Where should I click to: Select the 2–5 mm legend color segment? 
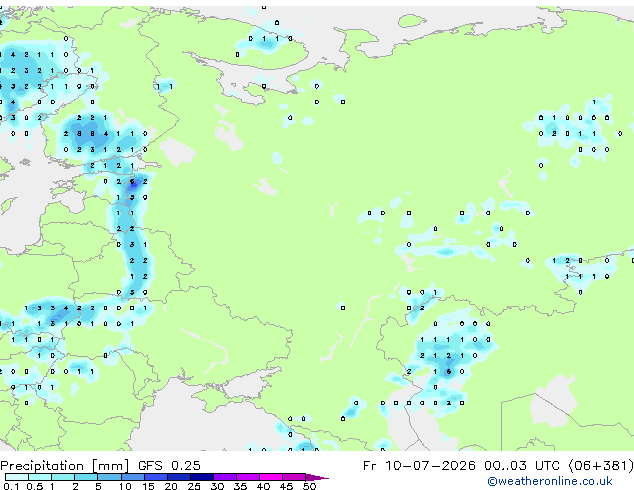click(x=86, y=477)
